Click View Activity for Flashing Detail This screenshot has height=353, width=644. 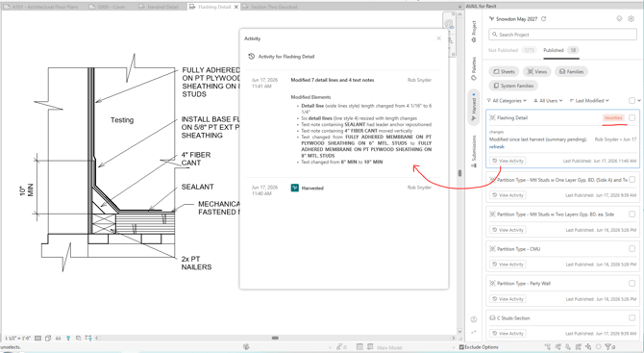[x=508, y=161]
